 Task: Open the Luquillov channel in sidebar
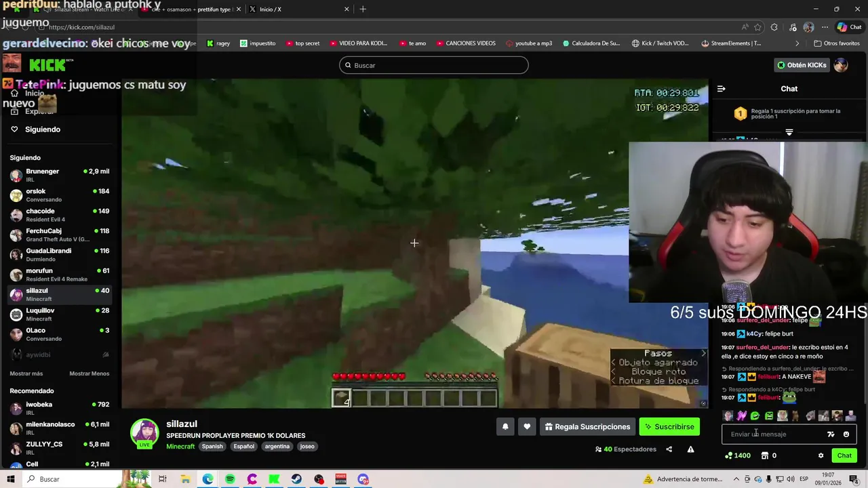click(60, 314)
